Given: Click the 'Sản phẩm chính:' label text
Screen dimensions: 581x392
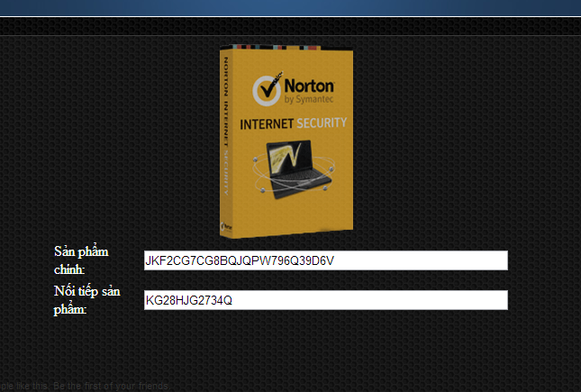Looking at the screenshot, I should 81,260.
